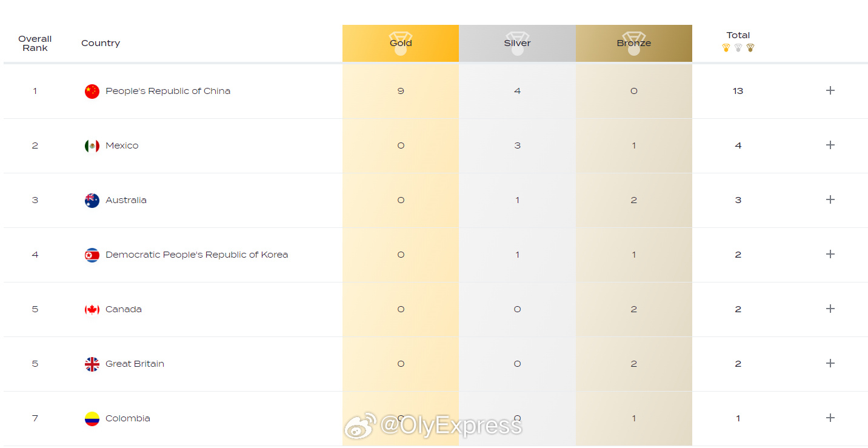Click the Overall Rank column header
The height and width of the screenshot is (448, 868).
[x=35, y=43]
